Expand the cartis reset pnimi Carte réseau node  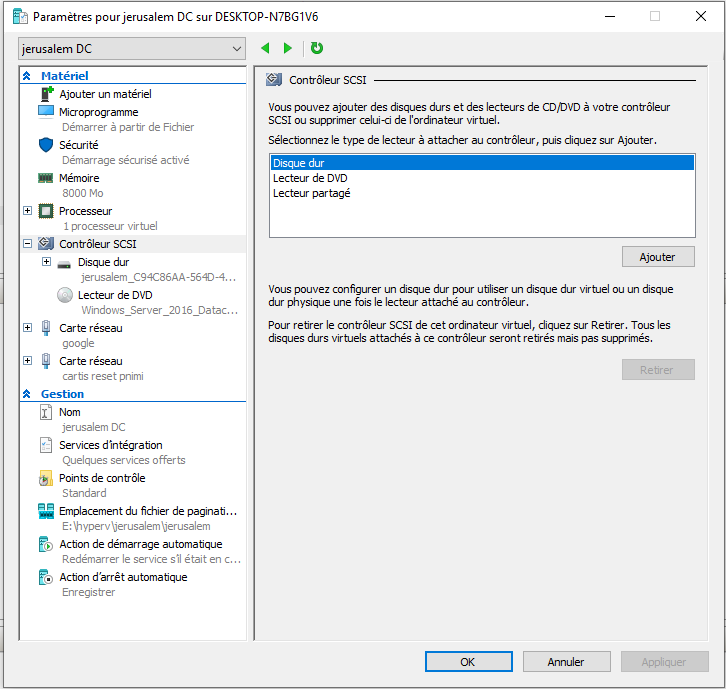click(28, 361)
